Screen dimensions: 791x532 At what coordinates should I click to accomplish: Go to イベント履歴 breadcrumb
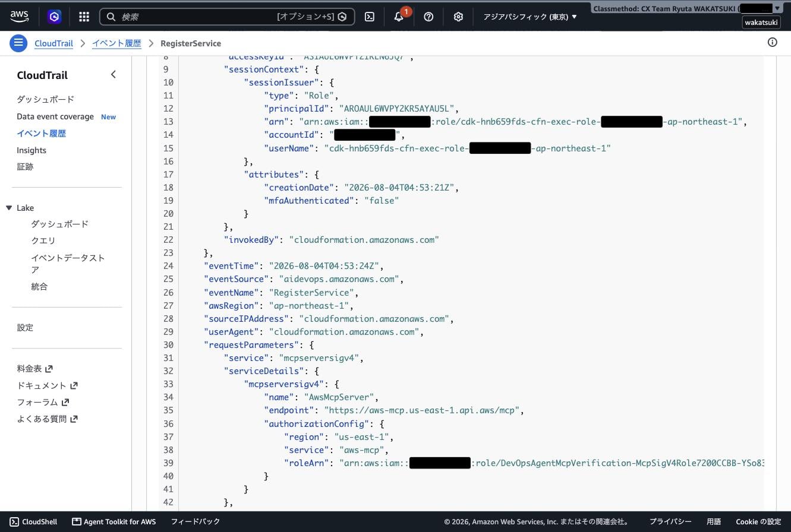(116, 43)
